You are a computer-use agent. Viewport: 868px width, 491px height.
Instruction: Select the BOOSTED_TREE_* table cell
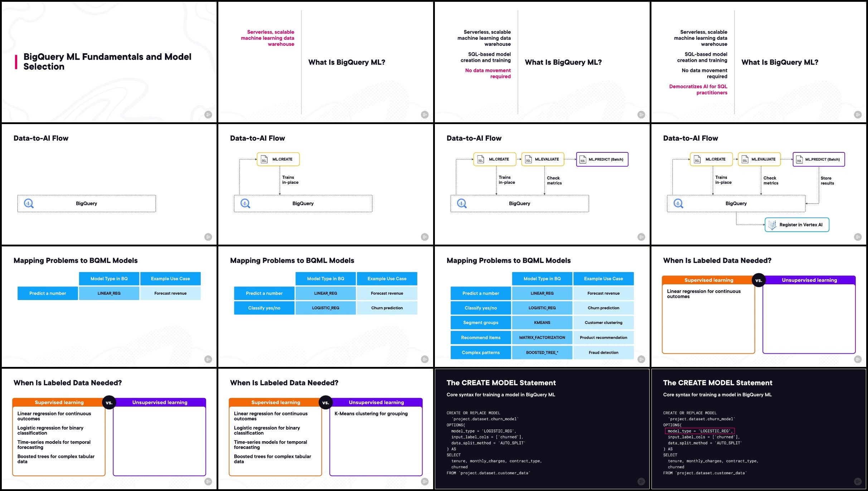[x=542, y=353]
